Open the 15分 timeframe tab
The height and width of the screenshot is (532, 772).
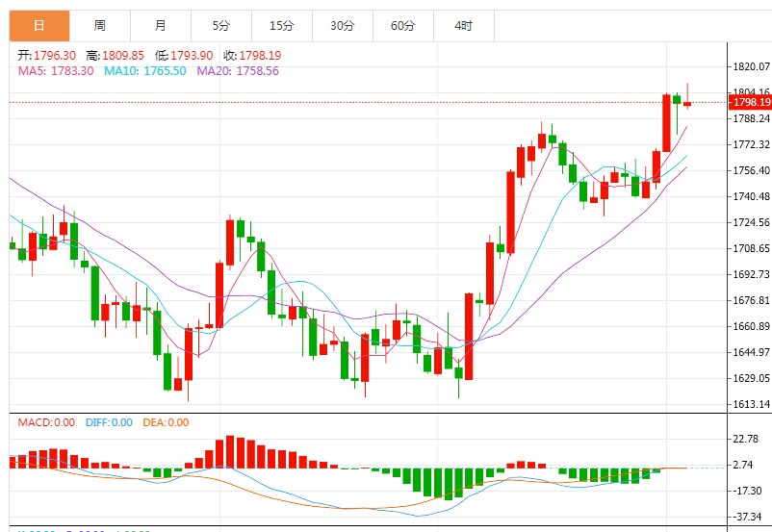[282, 26]
